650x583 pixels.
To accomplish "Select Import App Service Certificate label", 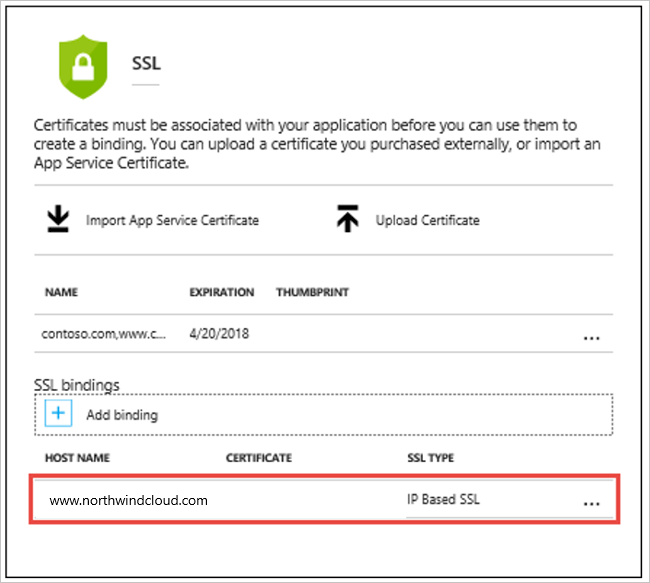I will tap(172, 220).
